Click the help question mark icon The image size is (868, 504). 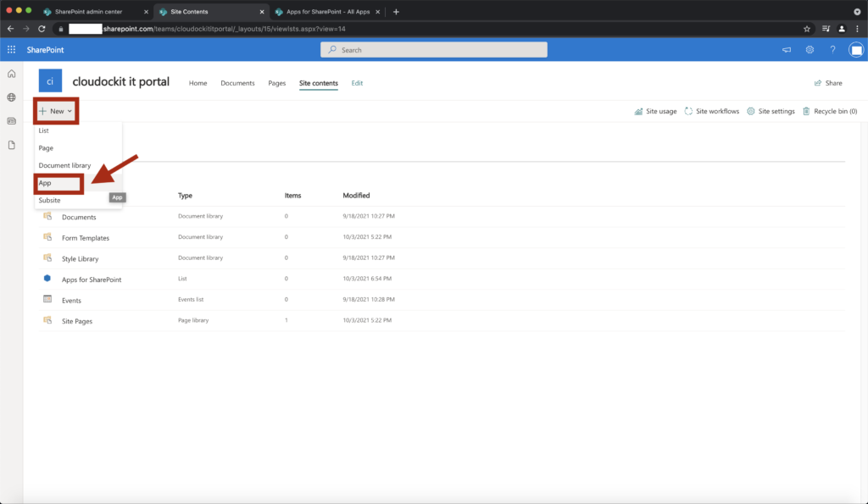832,50
